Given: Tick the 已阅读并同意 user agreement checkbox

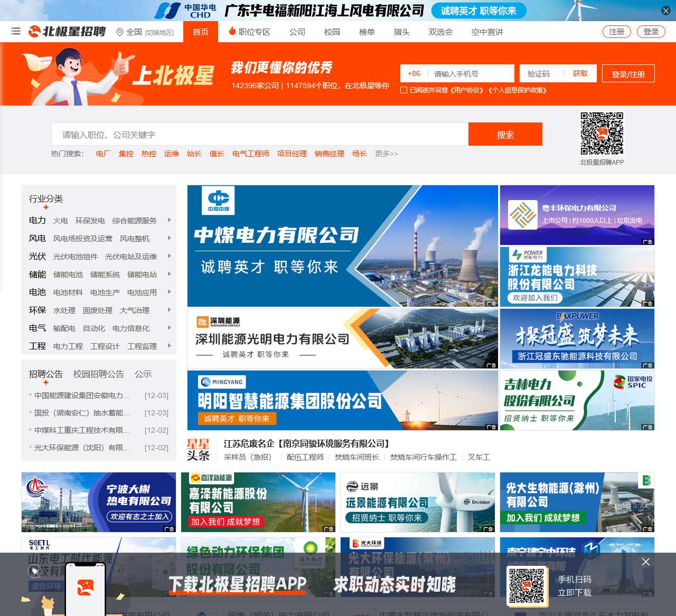Looking at the screenshot, I should click(x=404, y=90).
